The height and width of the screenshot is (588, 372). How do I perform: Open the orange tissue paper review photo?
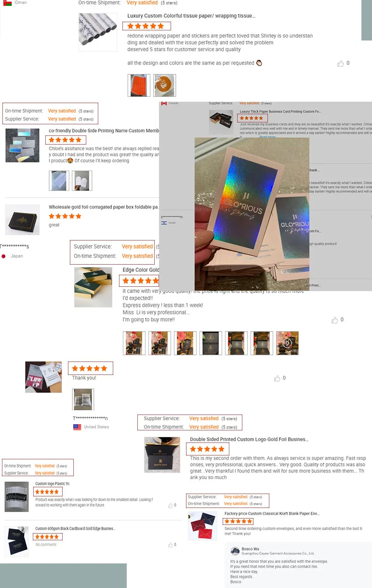click(139, 85)
